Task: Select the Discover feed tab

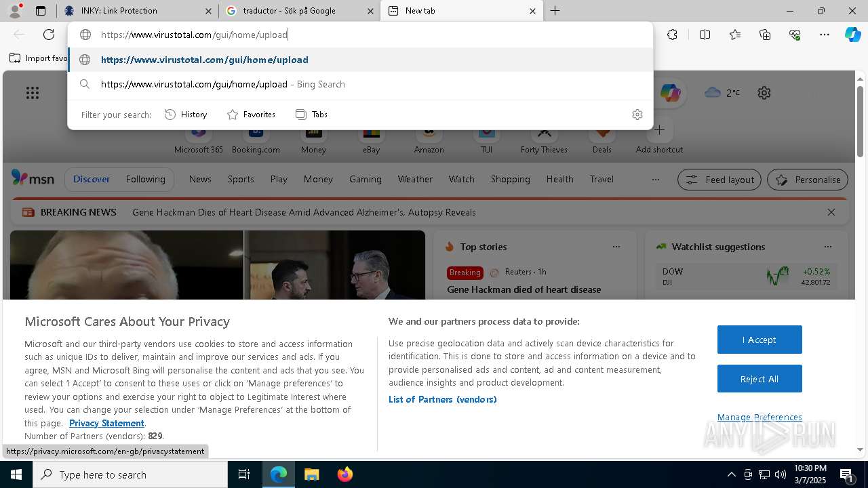Action: click(x=92, y=180)
